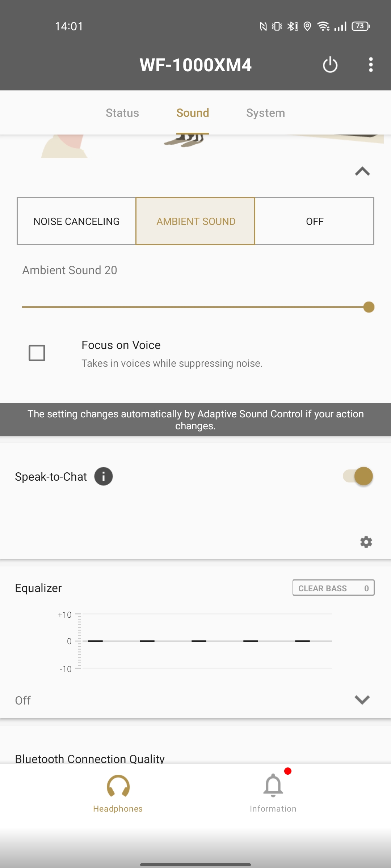
Task: Open the Off equalizer preset selector
Action: (x=23, y=701)
